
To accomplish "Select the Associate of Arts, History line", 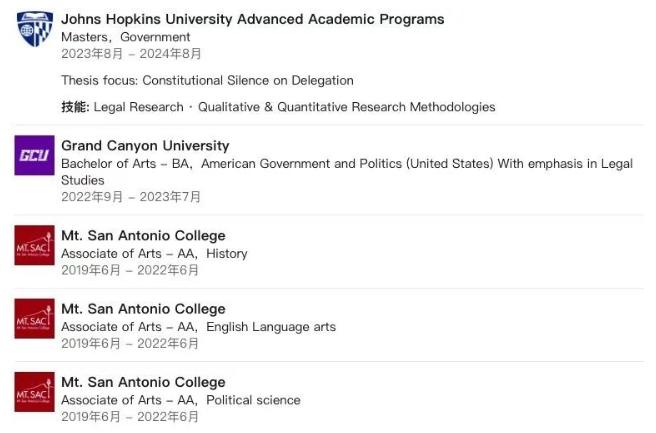I will (154, 254).
